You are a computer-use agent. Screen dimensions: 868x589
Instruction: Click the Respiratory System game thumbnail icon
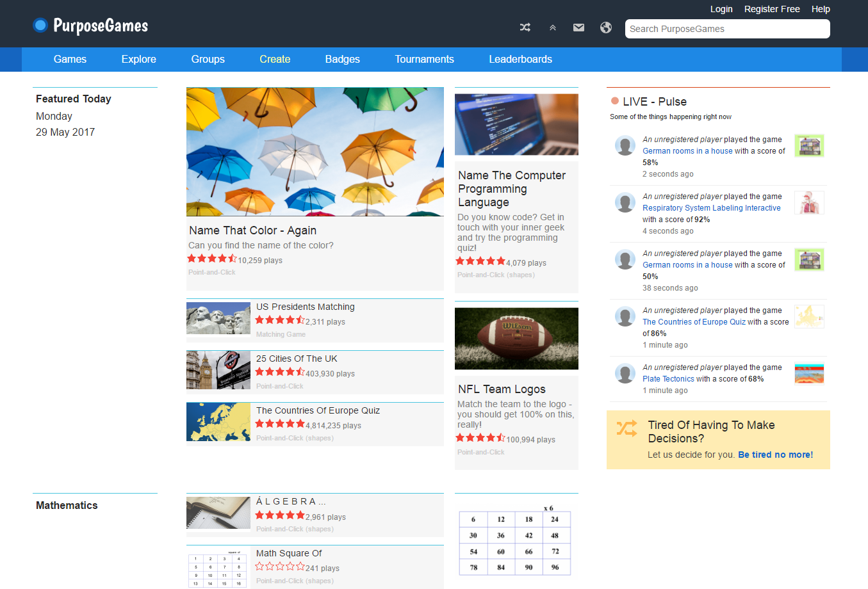pyautogui.click(x=809, y=202)
